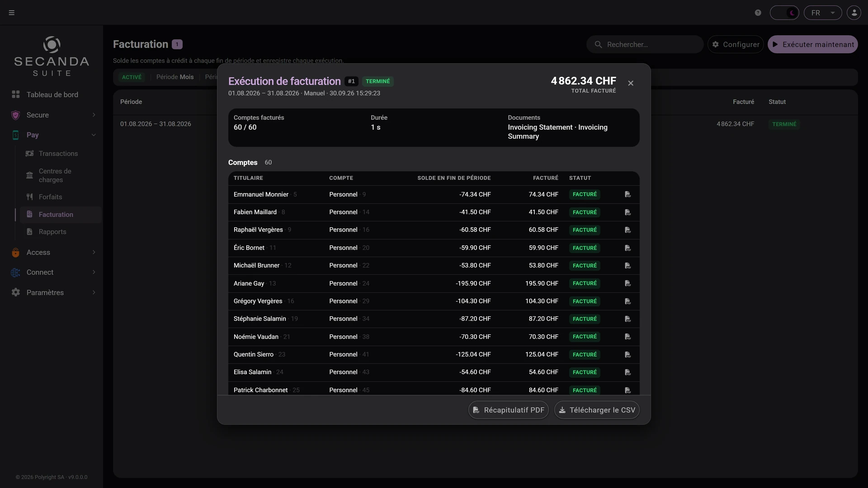
Task: Focus the Rechercher search field
Action: pyautogui.click(x=645, y=44)
